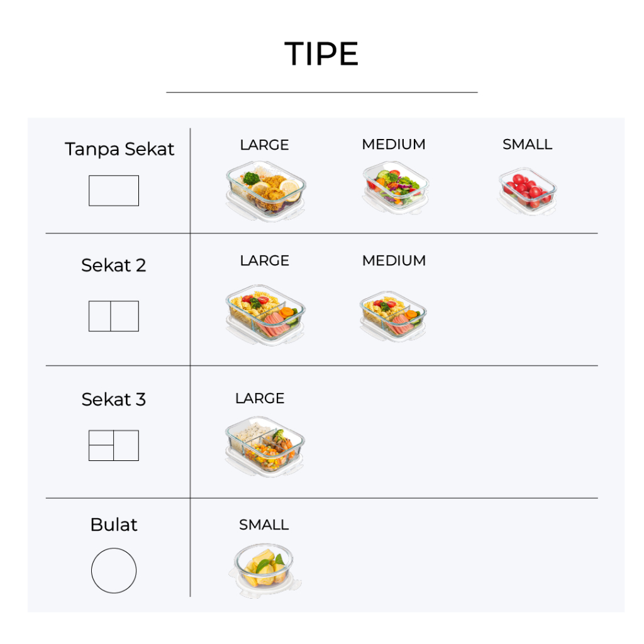Select the large Tanpa Sekat container image
644x644 pixels.
click(x=265, y=191)
